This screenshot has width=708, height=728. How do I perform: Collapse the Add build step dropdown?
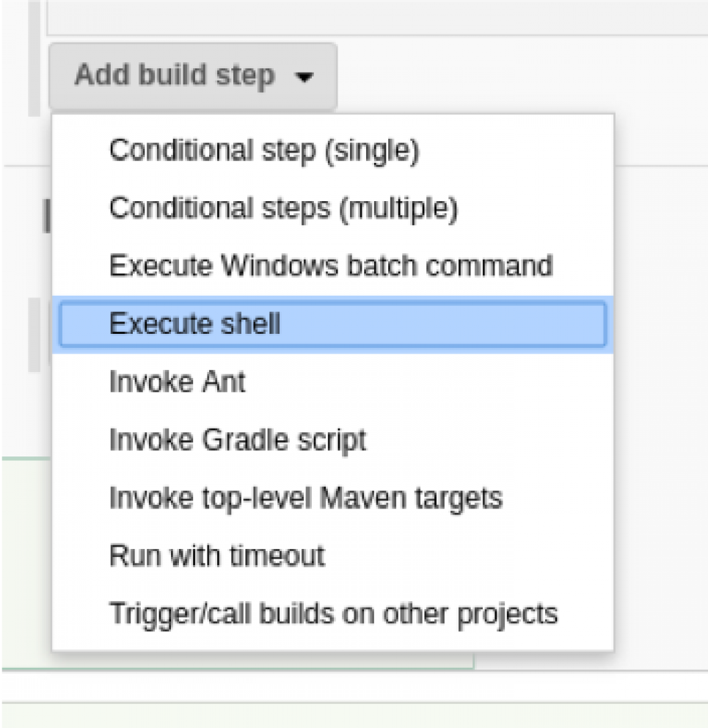[x=192, y=76]
